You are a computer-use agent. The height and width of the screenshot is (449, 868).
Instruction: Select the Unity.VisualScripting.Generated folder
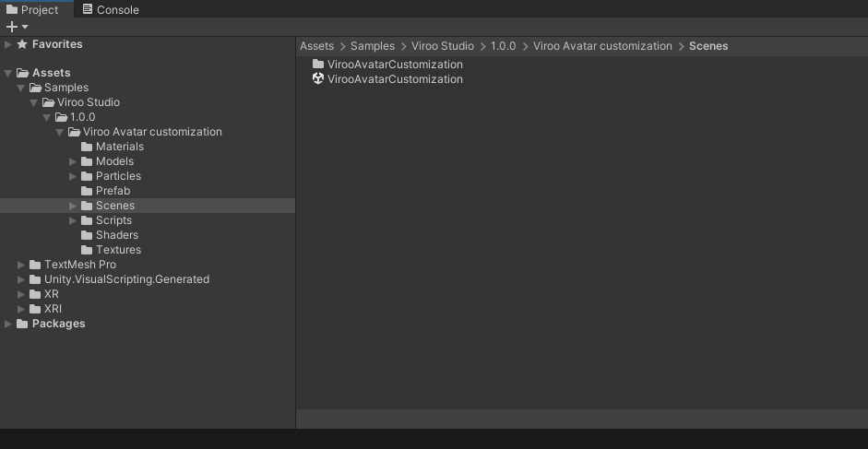[x=126, y=279]
